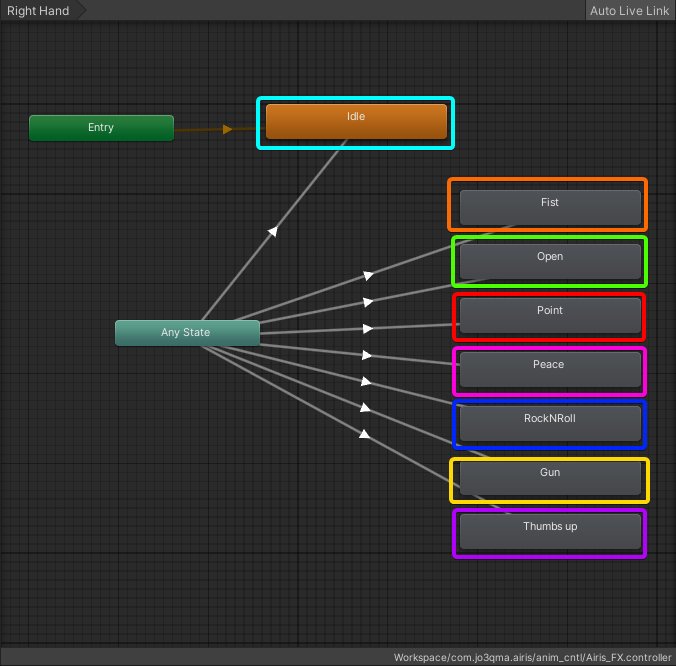Select the Thumbs up state node
The width and height of the screenshot is (676, 666).
(549, 531)
